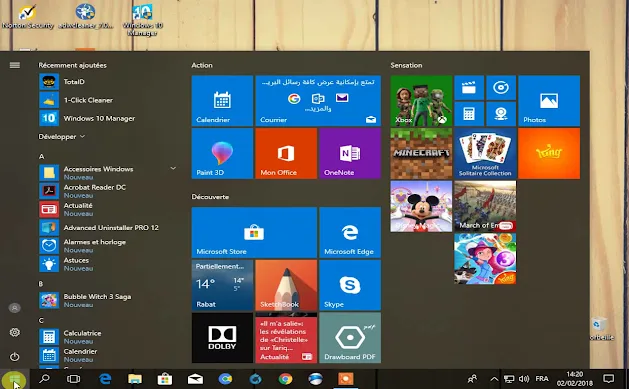Launch the Microsoft Edge tile
This screenshot has width=629, height=389.
pyautogui.click(x=350, y=232)
